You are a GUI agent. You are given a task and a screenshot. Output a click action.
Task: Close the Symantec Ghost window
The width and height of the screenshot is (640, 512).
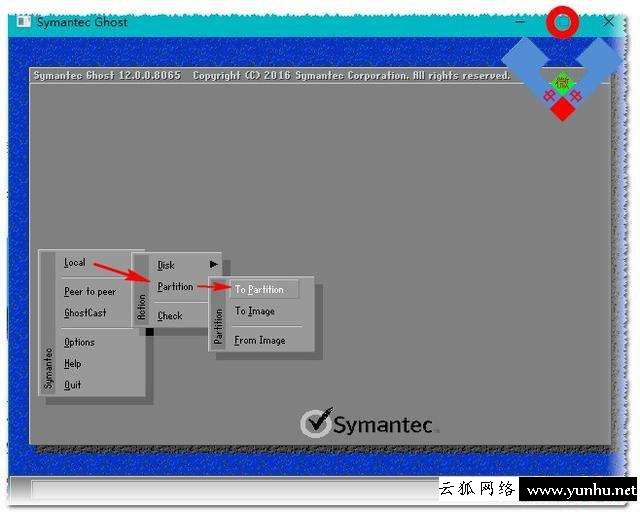pyautogui.click(x=608, y=22)
